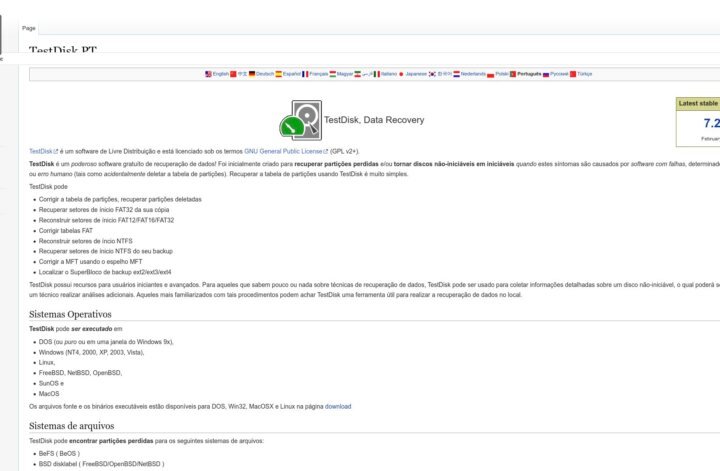Switch to the English language link
Viewport: 720px width, 471px height.
[x=221, y=74]
